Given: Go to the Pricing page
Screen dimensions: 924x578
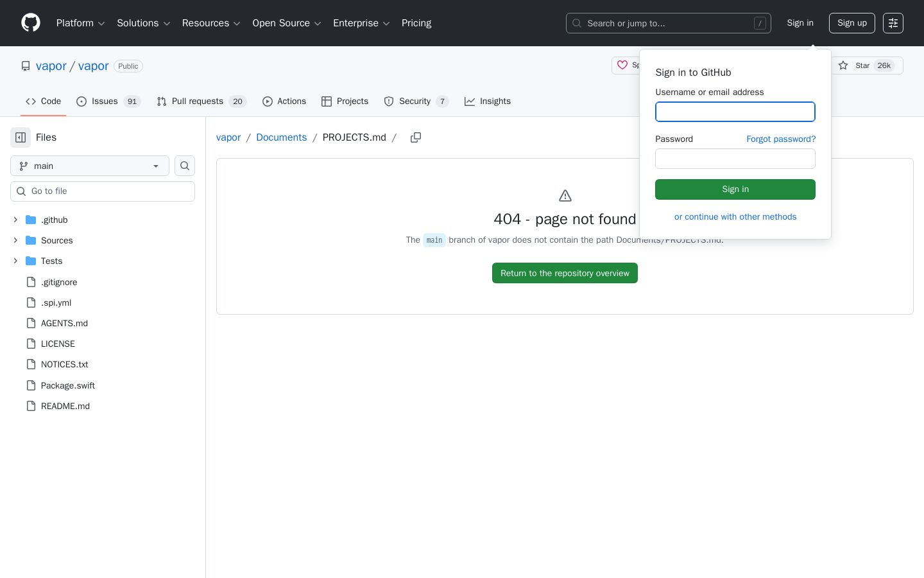Looking at the screenshot, I should (x=416, y=23).
